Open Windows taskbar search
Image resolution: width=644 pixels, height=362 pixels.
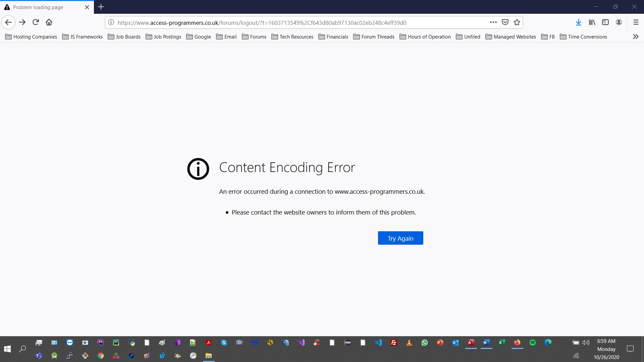click(x=22, y=349)
